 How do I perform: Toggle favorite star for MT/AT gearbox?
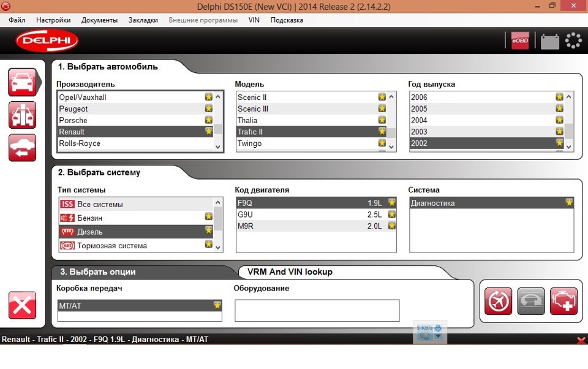click(x=217, y=305)
